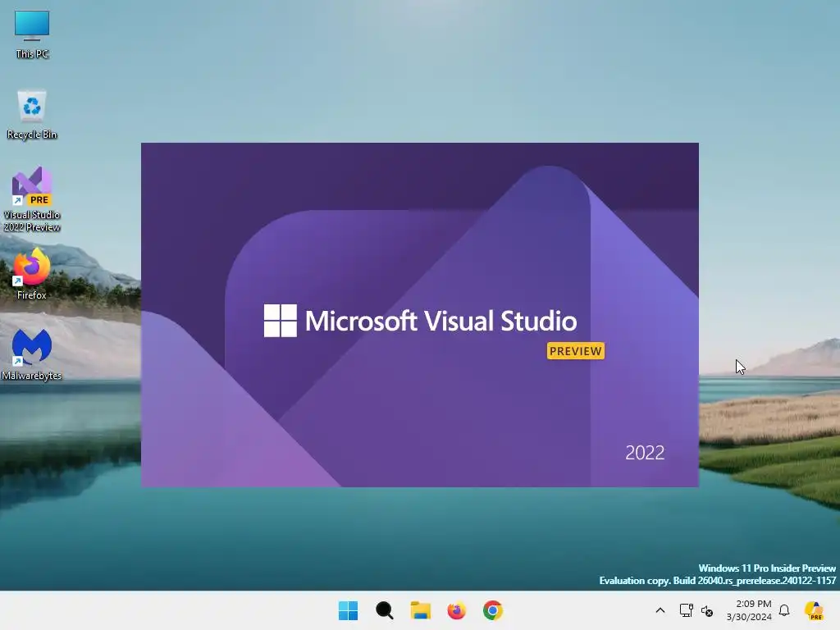
Task: Select the Malwarebytes desktop shortcut
Action: pos(32,354)
